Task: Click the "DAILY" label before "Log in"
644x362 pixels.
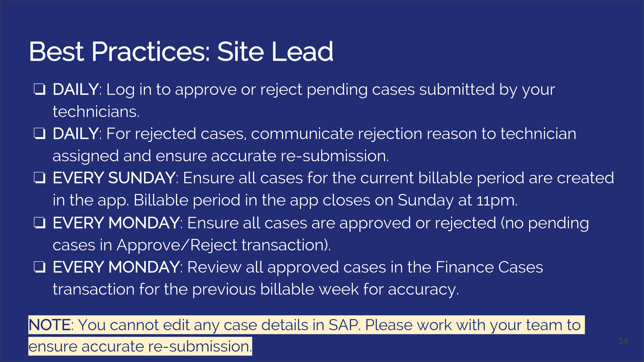Action: [76, 89]
